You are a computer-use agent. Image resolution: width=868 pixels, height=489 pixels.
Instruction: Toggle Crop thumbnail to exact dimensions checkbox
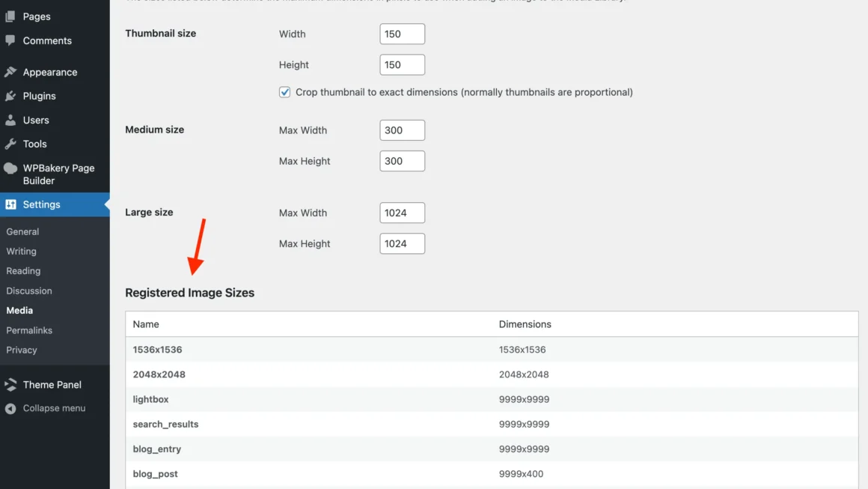pos(284,92)
